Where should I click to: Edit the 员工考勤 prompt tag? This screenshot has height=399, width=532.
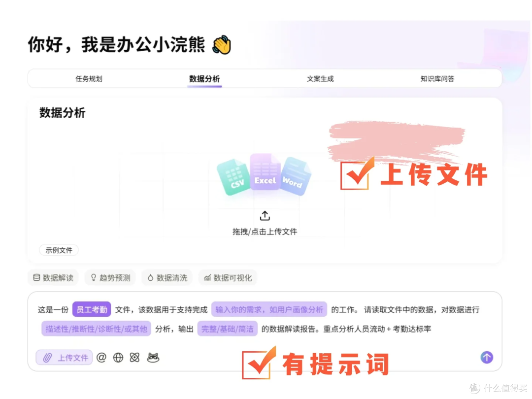point(92,309)
